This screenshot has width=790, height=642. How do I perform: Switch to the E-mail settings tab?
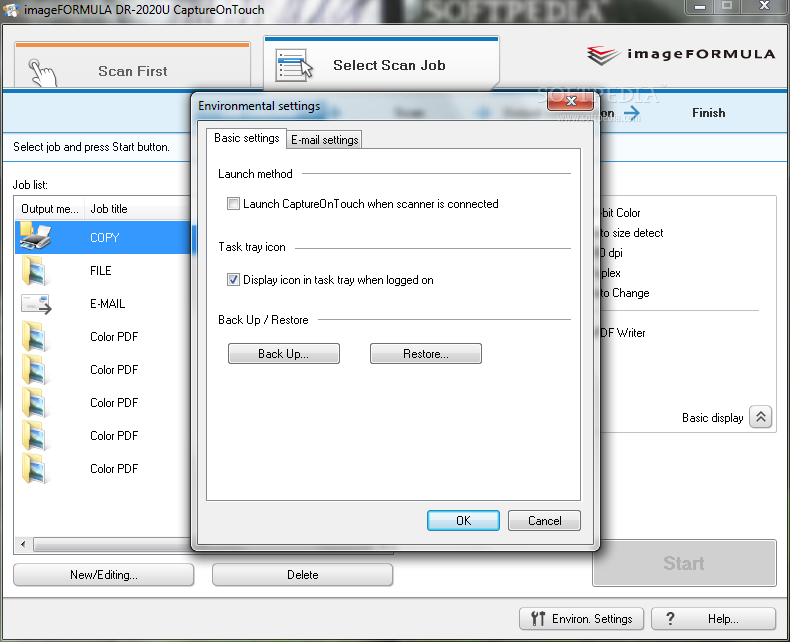point(324,140)
